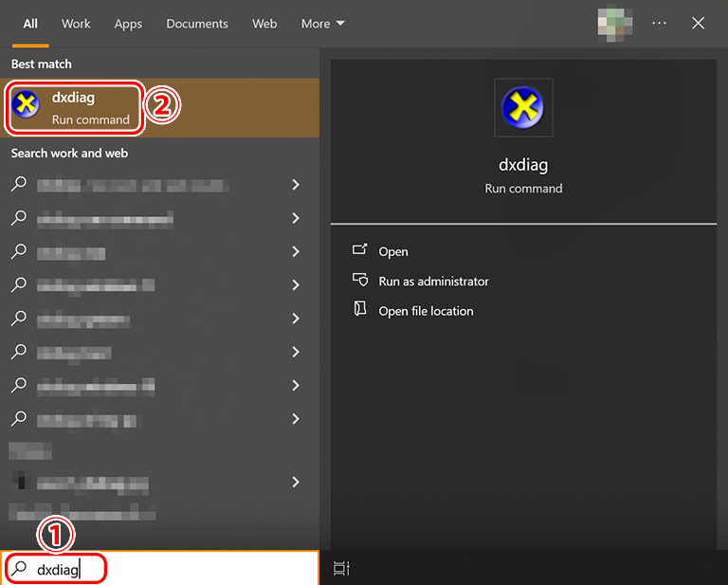
Task: Open the Task View taskbar icon
Action: point(341,568)
